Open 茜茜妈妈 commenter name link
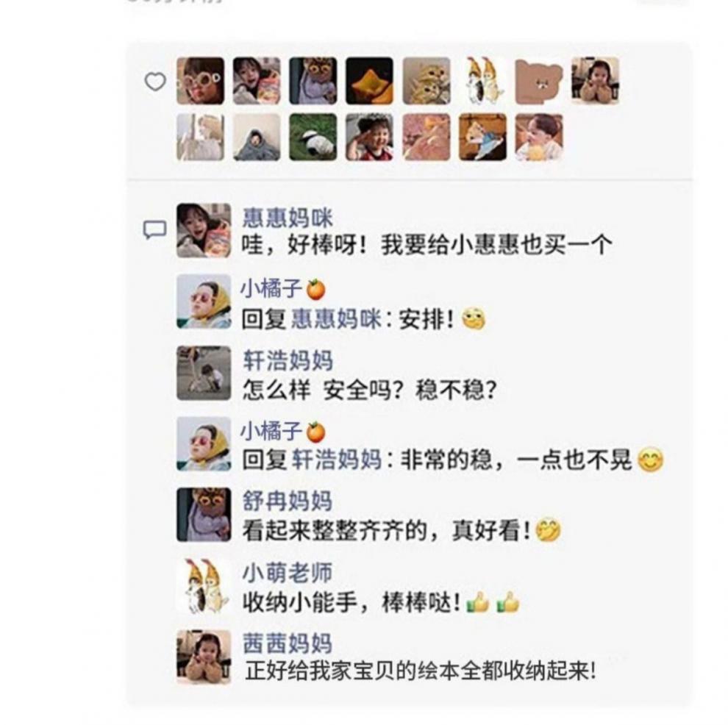Image resolution: width=728 pixels, height=725 pixels. pyautogui.click(x=288, y=643)
